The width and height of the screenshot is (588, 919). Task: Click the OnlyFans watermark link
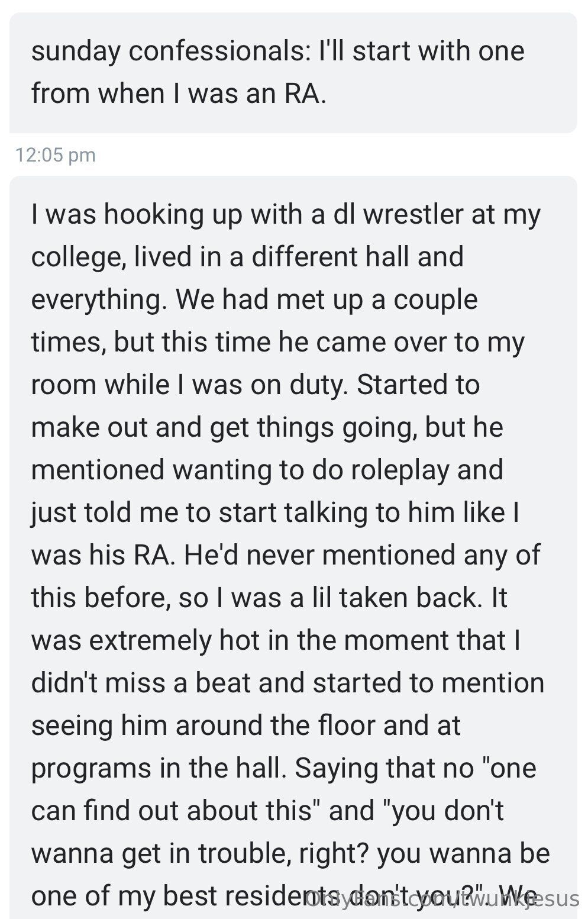[442, 899]
